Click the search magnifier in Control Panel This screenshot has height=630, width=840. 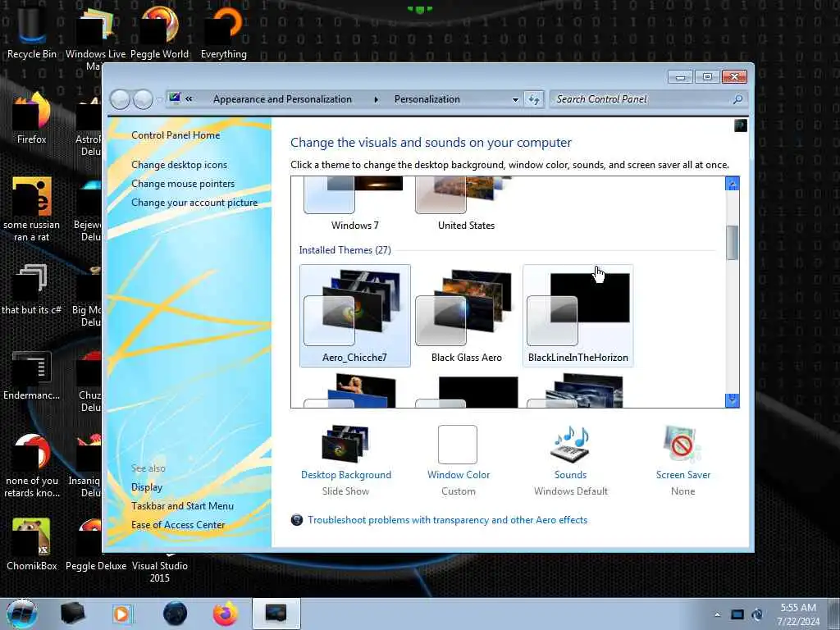pyautogui.click(x=737, y=99)
